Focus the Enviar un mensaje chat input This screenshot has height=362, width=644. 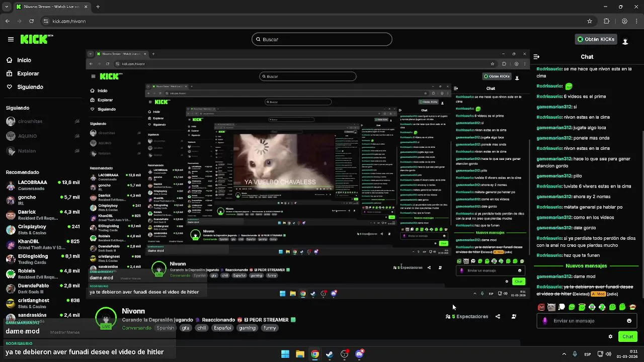tap(587, 321)
